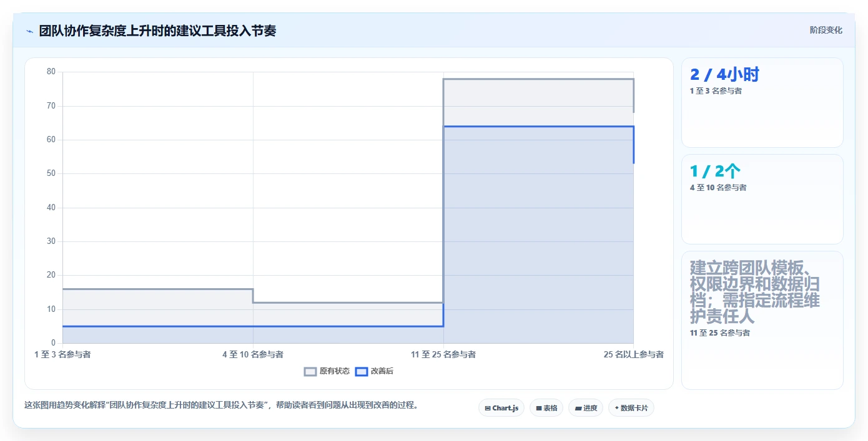Toggle the 改善后 legend entry
The image size is (868, 441).
[374, 371]
